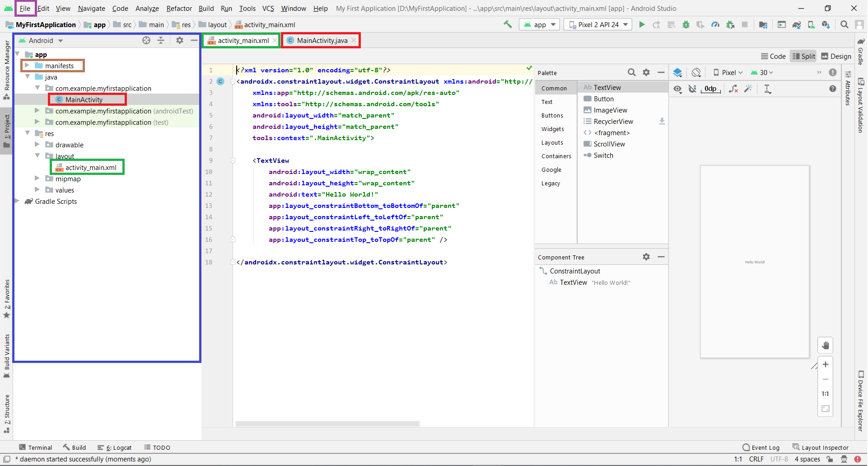Select the activity_main.xml editor tab
Viewport: 868px width, 466px height.
coord(242,41)
